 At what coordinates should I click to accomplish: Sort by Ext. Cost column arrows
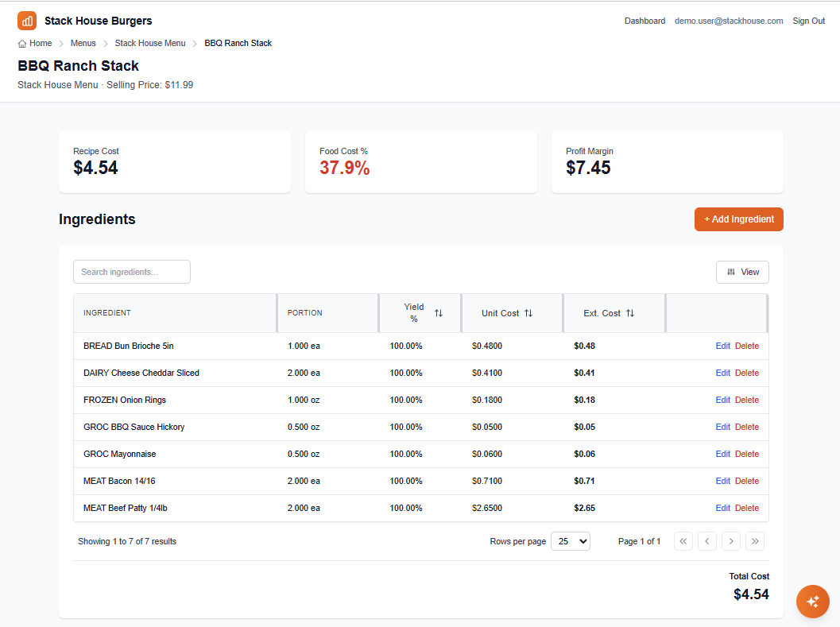[630, 313]
